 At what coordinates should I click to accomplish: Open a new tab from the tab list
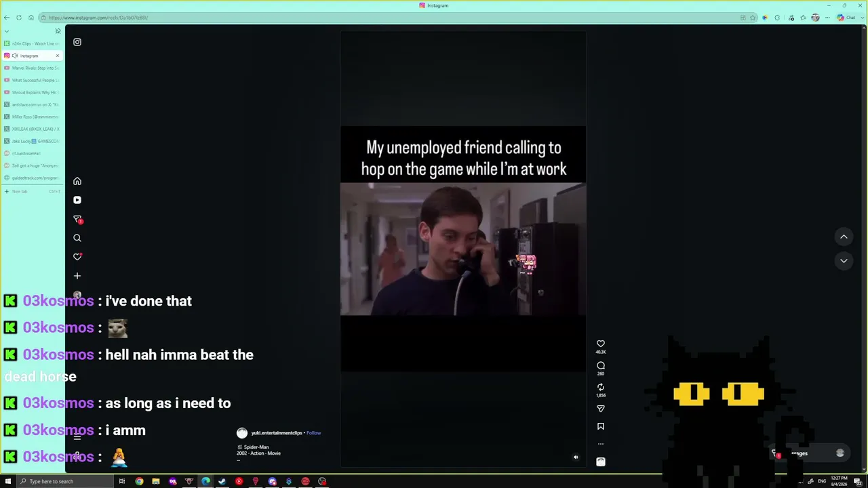pos(33,191)
